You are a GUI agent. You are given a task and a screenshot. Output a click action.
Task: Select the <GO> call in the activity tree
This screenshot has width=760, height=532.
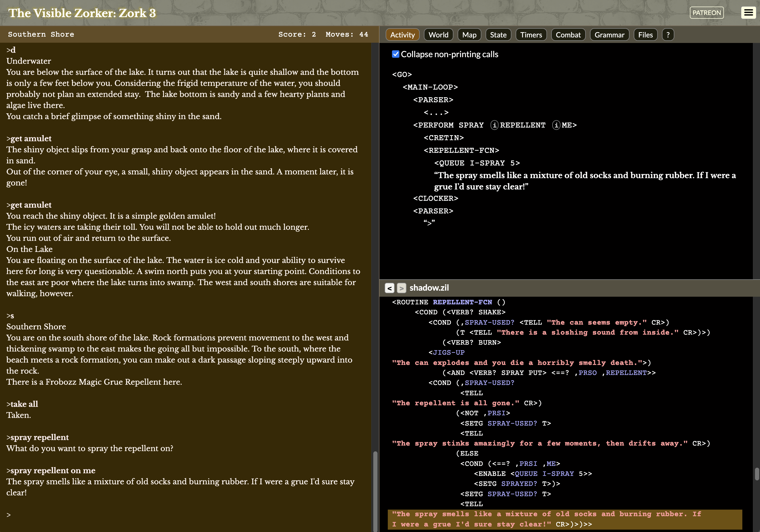coord(402,75)
